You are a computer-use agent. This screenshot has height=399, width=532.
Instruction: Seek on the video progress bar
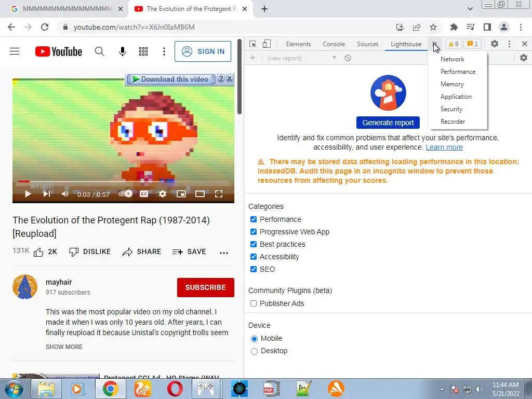tap(124, 182)
